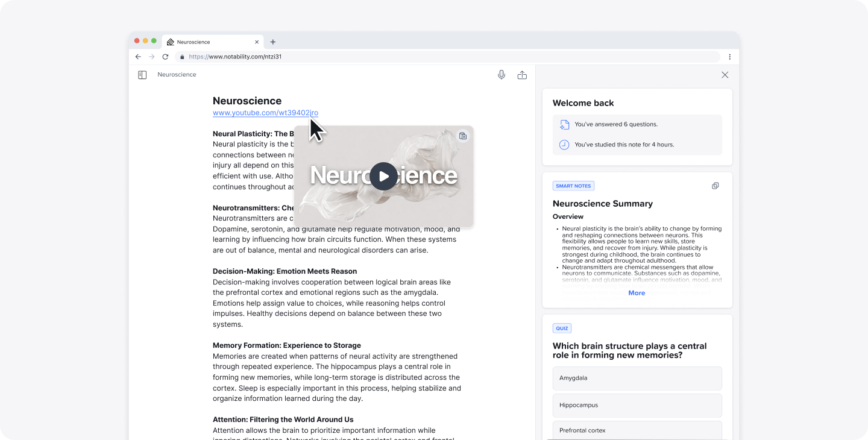Close the Welcome back side panel
The height and width of the screenshot is (440, 868).
point(725,74)
